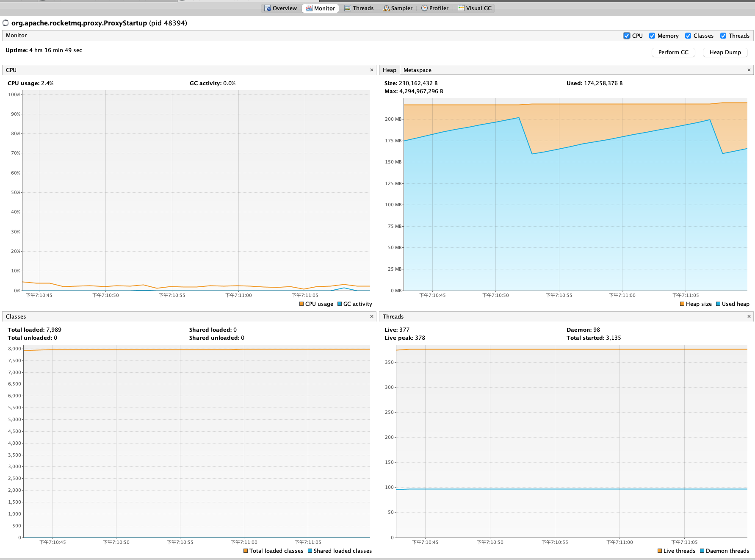This screenshot has width=755, height=560.
Task: Click the 'Total loaded: 7,989' text
Action: (34, 330)
